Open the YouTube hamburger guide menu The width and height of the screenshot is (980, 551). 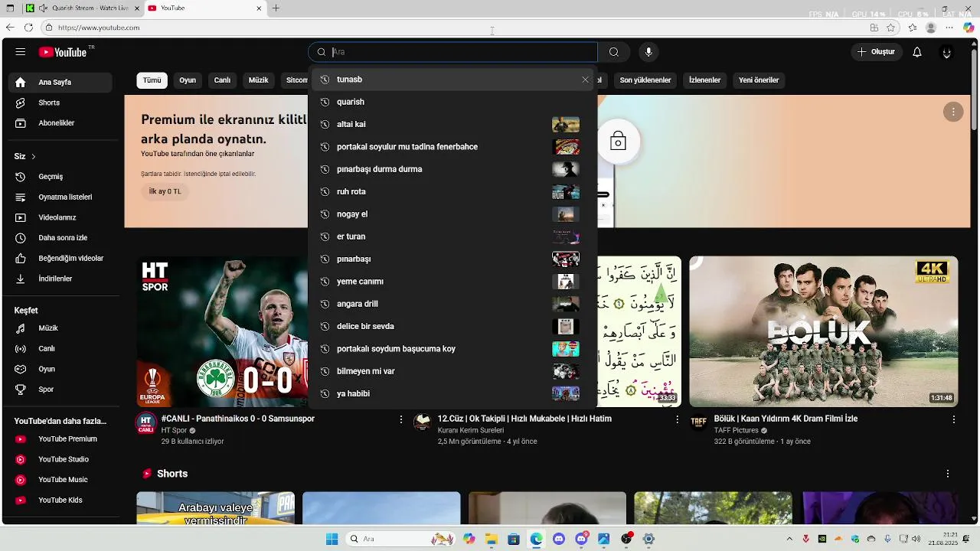(x=21, y=52)
